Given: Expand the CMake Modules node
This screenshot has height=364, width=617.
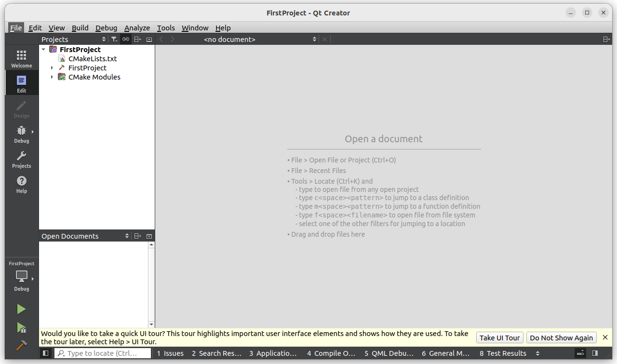Looking at the screenshot, I should click(x=52, y=77).
